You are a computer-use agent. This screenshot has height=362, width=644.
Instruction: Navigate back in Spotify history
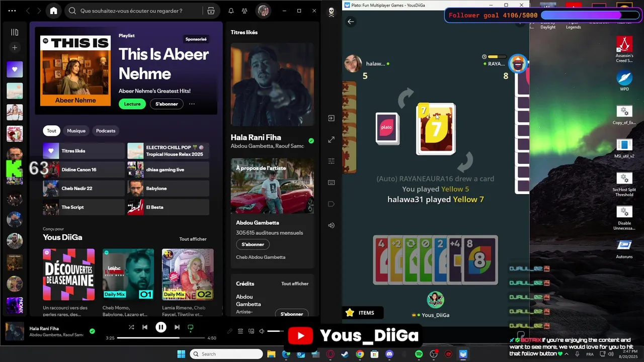[28, 11]
